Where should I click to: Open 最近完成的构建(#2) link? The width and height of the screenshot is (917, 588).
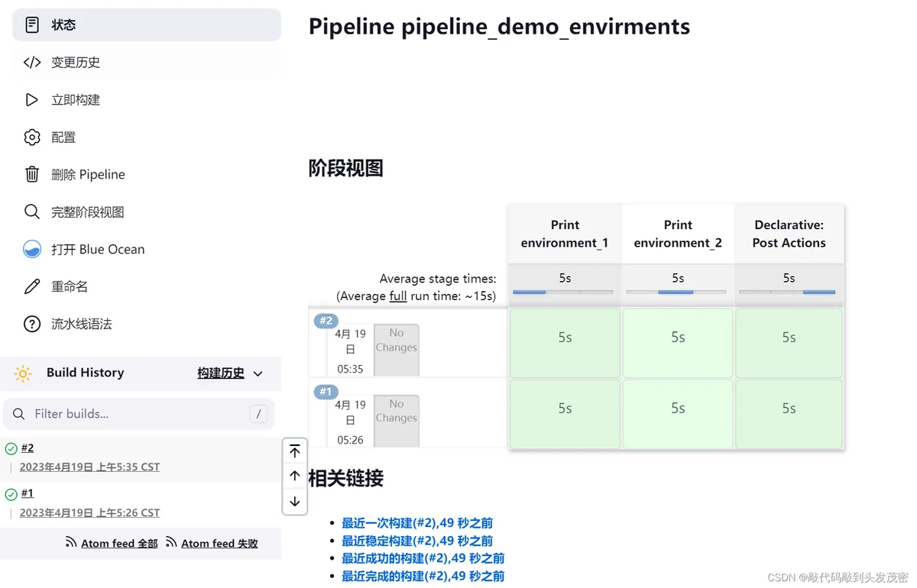(423, 576)
